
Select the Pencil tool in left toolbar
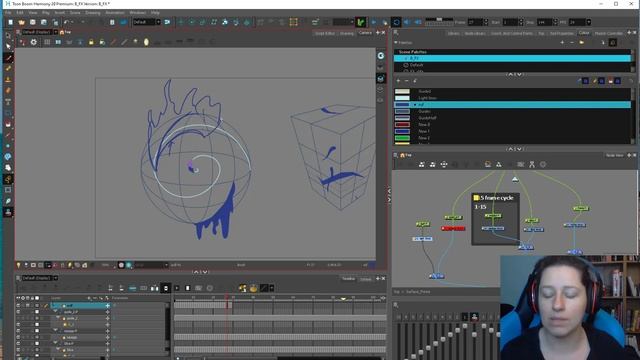pos(8,69)
